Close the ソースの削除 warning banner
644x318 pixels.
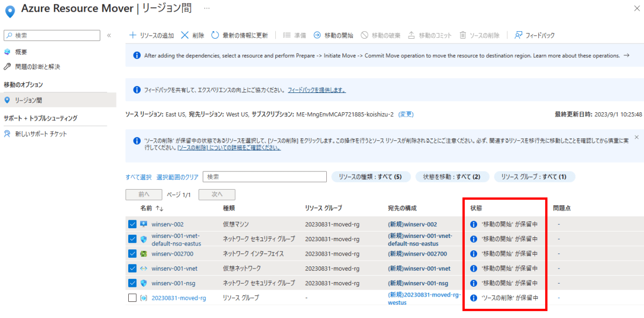coord(636,138)
